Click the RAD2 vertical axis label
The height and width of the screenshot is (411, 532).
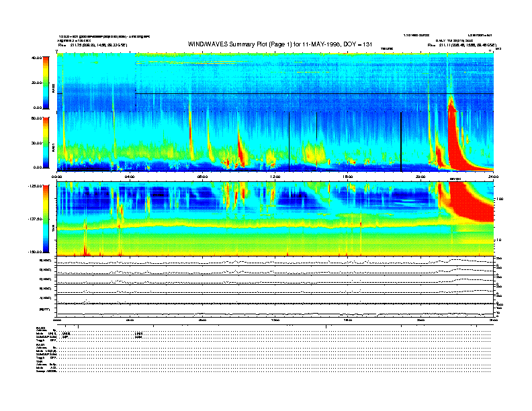click(53, 88)
